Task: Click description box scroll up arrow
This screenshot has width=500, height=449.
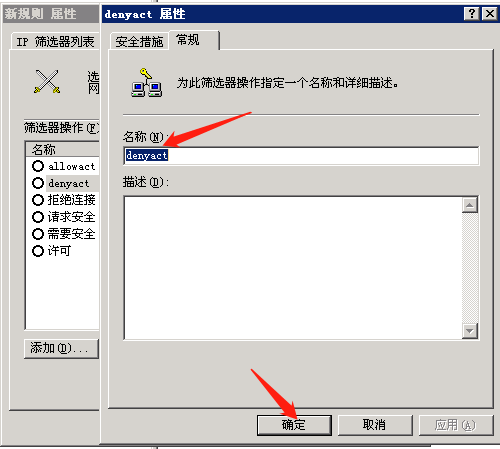Action: pos(470,205)
